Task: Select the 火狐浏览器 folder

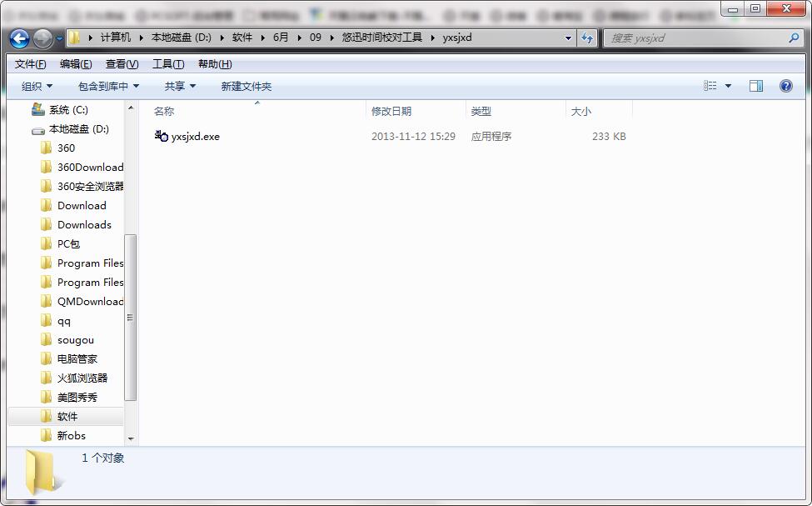Action: (x=82, y=378)
